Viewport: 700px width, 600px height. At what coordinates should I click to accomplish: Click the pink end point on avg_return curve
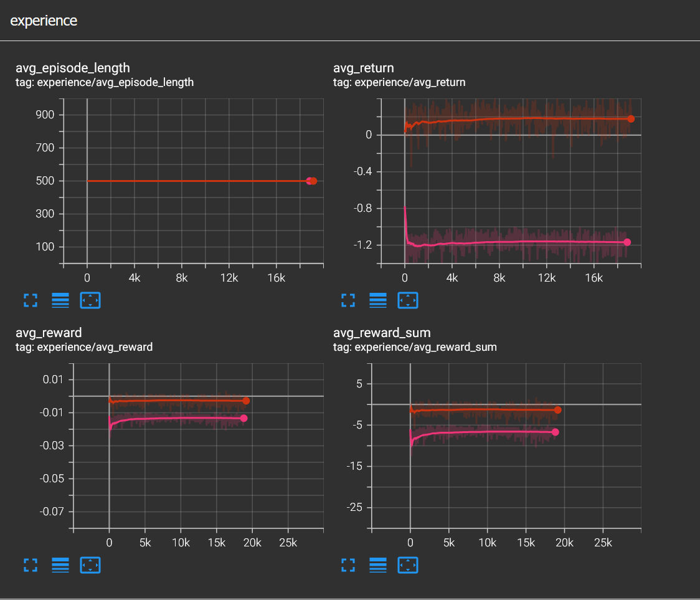click(x=627, y=242)
